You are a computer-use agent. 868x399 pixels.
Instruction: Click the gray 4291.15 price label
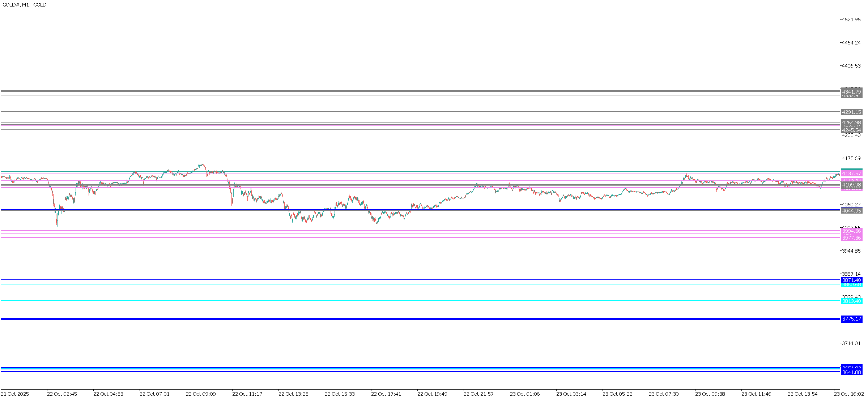click(x=851, y=112)
